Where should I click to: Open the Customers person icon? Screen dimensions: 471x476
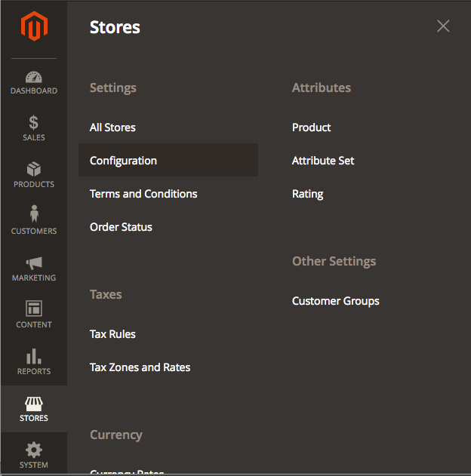click(33, 215)
